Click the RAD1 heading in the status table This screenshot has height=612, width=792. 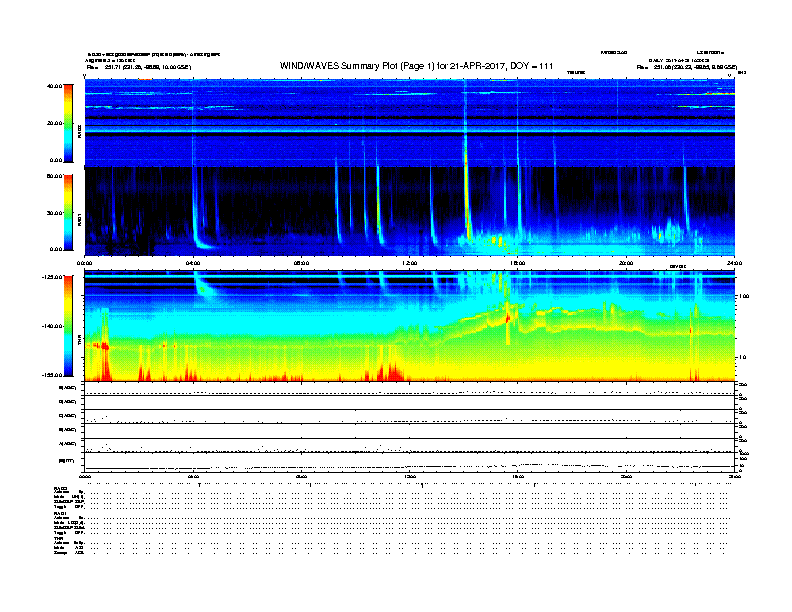60,513
